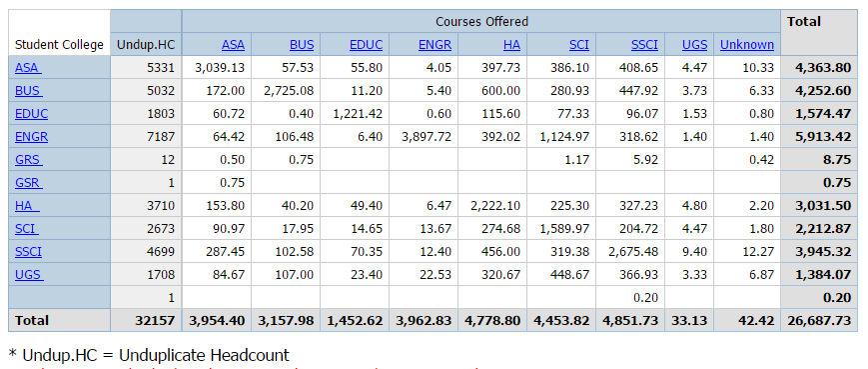Select SSCI row total 3,945.32
Screen dimensions: 868x369
[x=824, y=252]
